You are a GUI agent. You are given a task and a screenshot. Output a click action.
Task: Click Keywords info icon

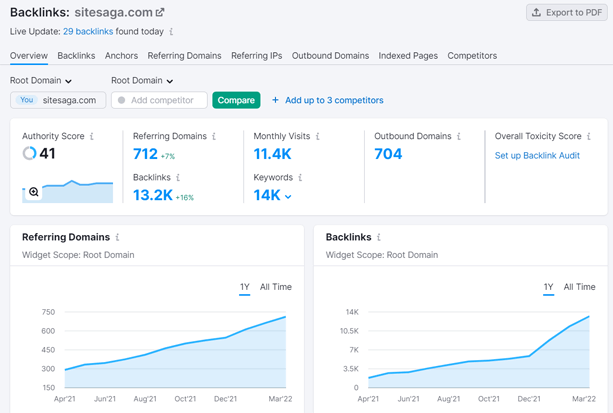tap(300, 178)
